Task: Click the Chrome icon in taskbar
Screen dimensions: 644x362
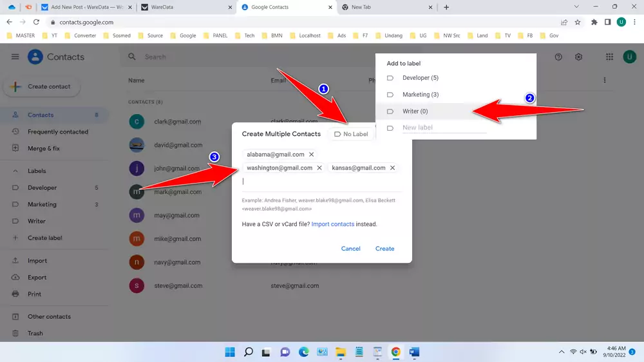Action: (395, 352)
